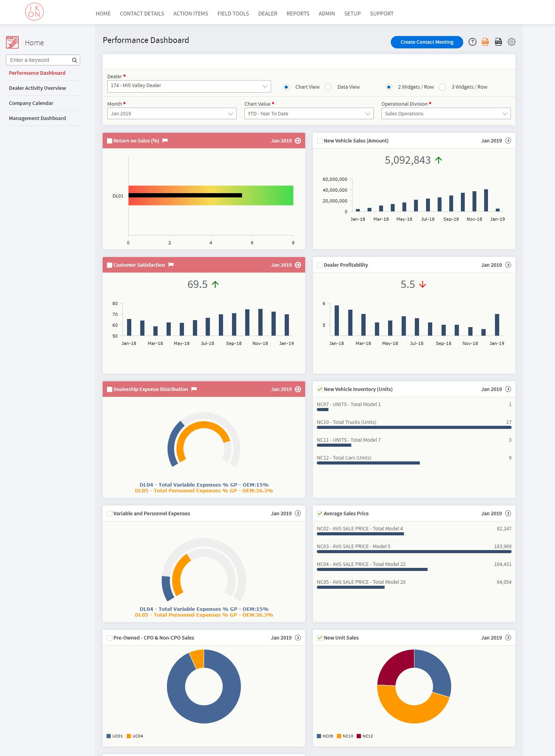Click the flag icon on Customer Satisfaction
This screenshot has width=555, height=756.
(171, 265)
